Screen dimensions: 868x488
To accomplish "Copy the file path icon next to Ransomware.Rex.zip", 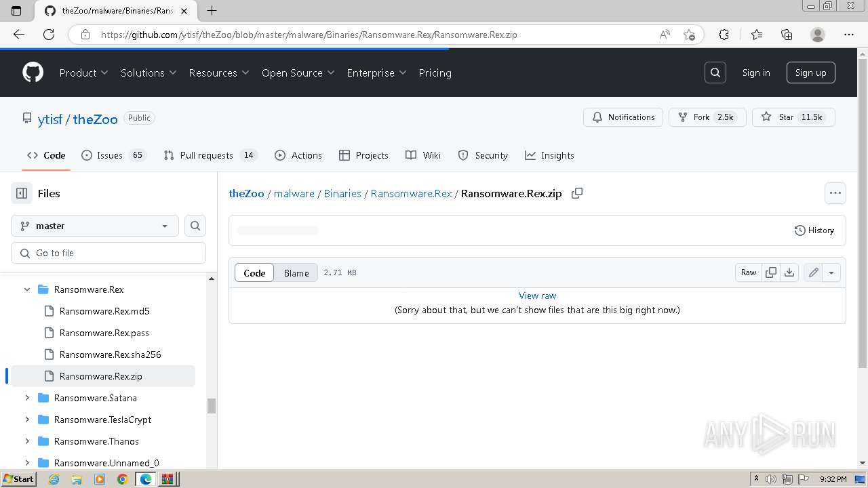I will 577,193.
